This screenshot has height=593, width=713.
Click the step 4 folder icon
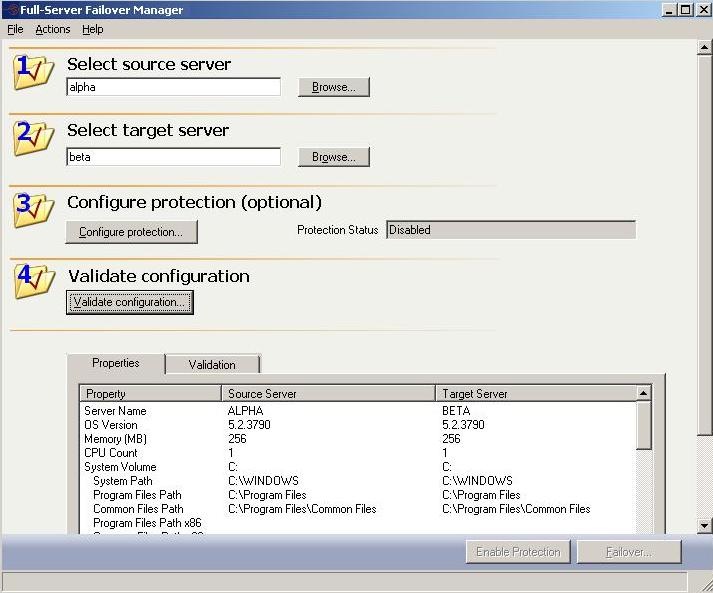click(34, 282)
